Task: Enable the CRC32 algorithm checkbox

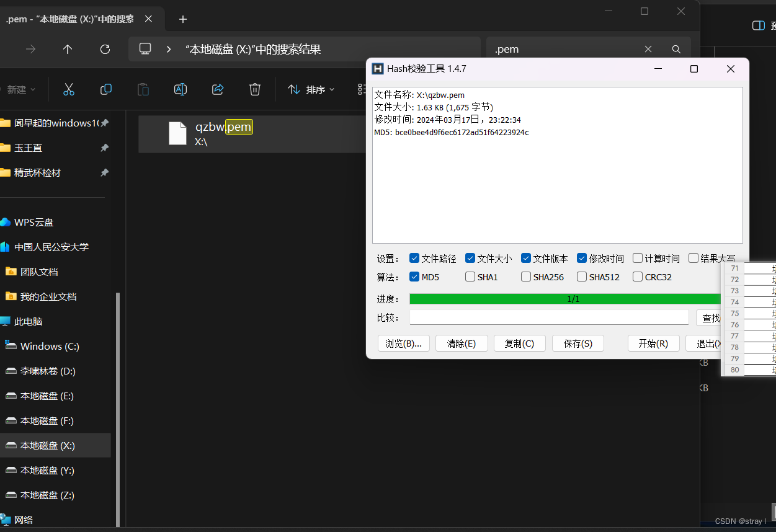Action: (638, 277)
